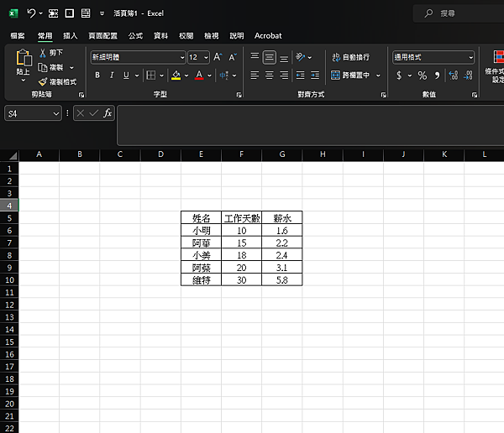Screen dimensions: 504x433
Task: Click the phonetic guide icon
Action: pos(224,76)
